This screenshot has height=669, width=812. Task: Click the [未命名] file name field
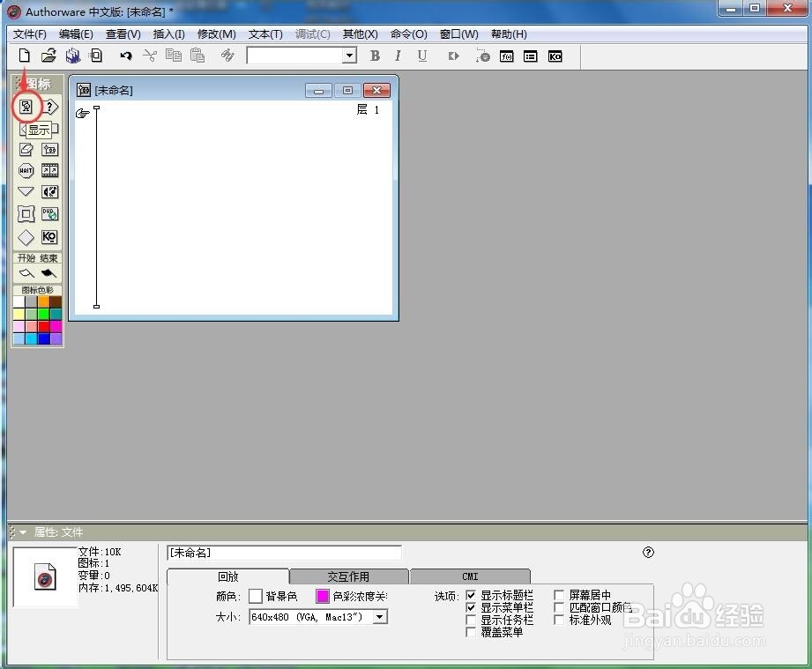click(284, 553)
